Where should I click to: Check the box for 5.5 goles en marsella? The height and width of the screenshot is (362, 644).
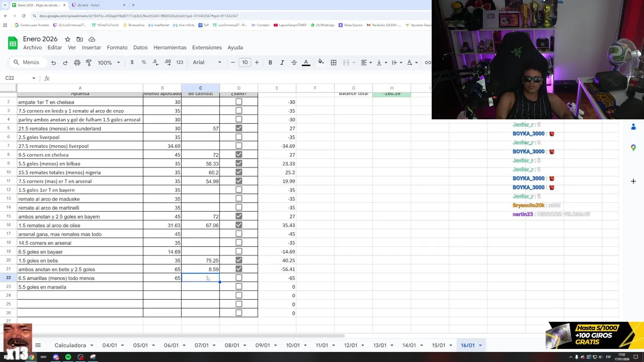tap(239, 287)
